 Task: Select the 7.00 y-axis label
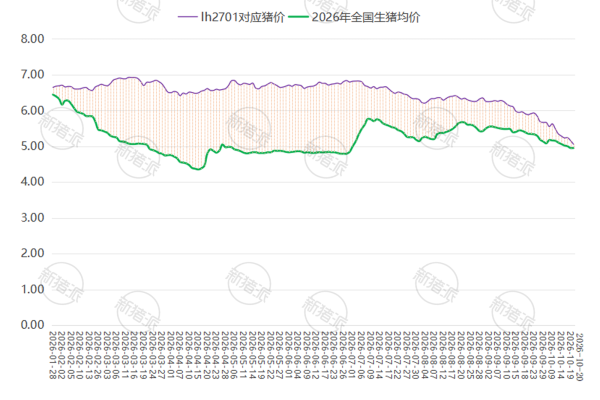tap(33, 75)
